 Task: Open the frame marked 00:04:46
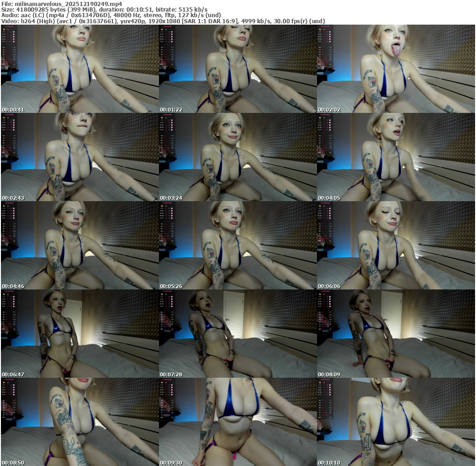(x=79, y=245)
